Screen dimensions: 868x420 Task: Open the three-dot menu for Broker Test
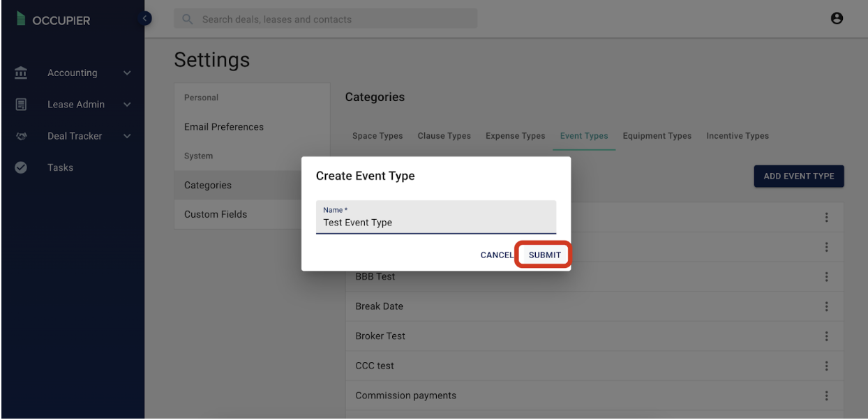pos(827,336)
